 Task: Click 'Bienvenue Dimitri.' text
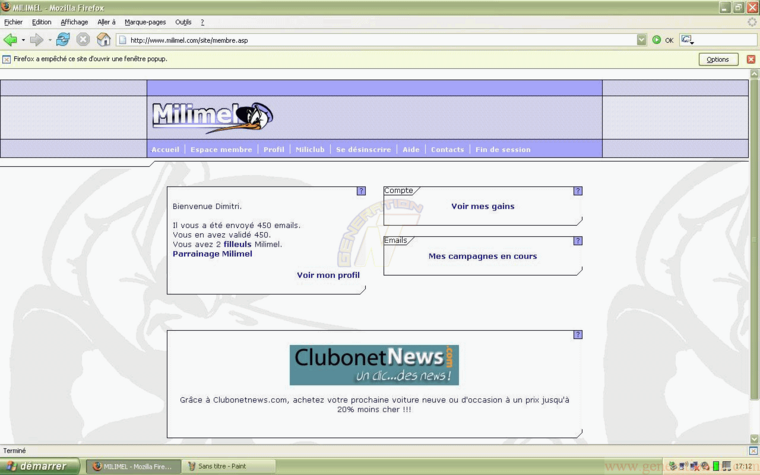click(x=207, y=206)
